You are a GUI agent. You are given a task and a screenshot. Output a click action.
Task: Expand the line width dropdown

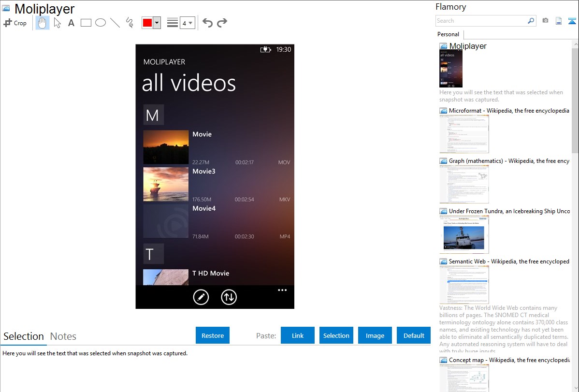point(190,23)
